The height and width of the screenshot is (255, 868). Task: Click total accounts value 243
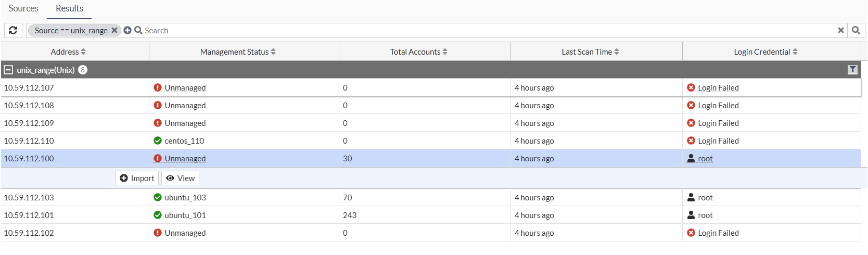point(350,215)
